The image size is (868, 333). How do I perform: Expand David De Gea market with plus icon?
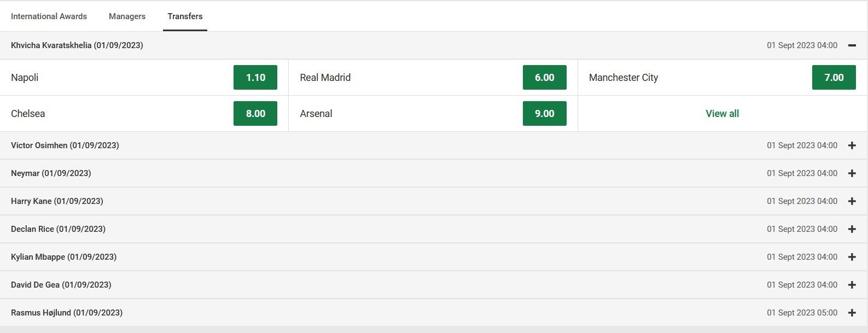tap(852, 285)
